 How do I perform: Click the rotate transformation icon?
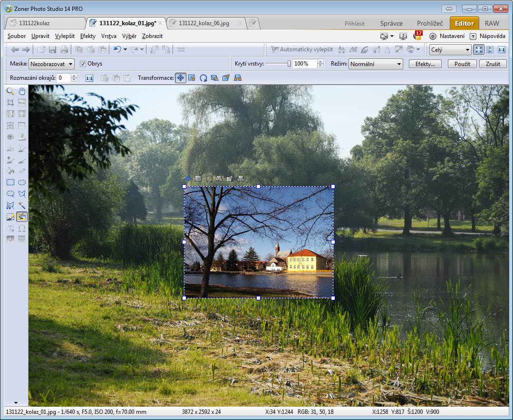pos(203,78)
